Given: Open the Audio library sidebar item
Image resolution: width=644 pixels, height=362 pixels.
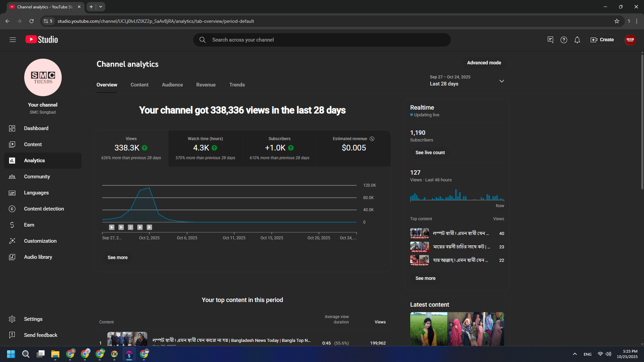Looking at the screenshot, I should click(38, 257).
